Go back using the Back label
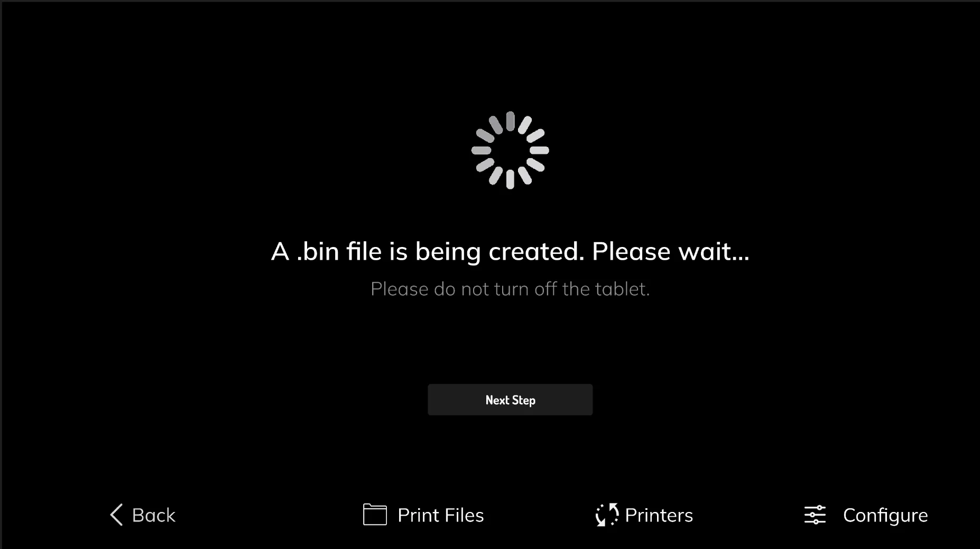980x549 pixels. coord(153,515)
